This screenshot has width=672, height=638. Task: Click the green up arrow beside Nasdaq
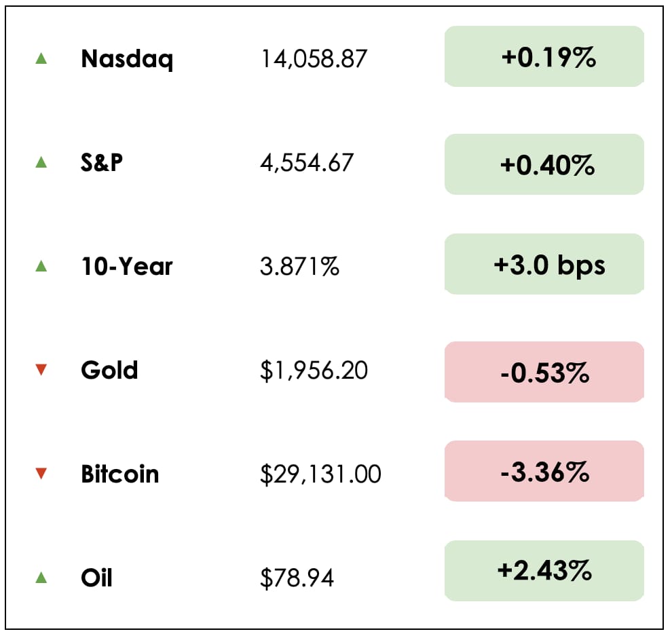click(x=41, y=59)
